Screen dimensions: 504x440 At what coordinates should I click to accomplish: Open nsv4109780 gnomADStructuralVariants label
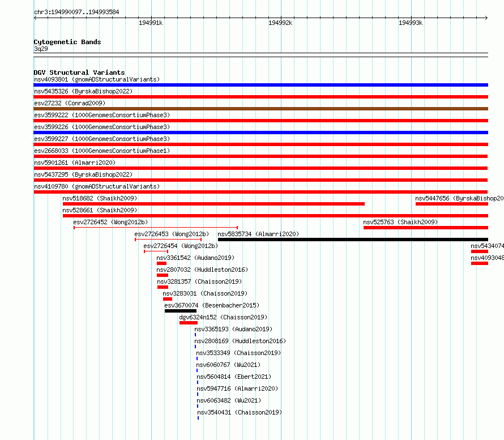[x=97, y=186]
